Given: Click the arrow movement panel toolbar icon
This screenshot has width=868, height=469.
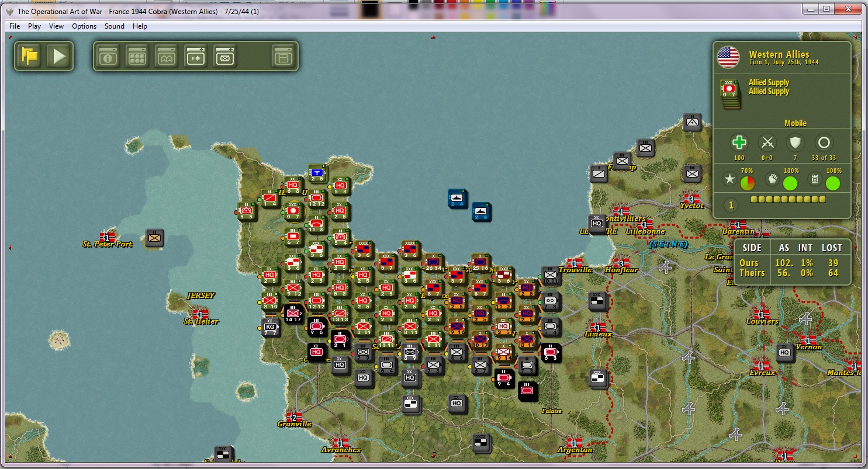Looking at the screenshot, I should point(196,56).
